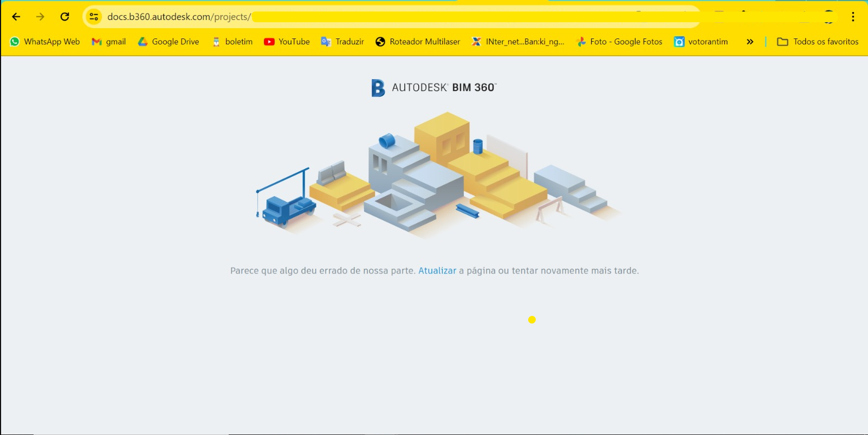Open the Traduzir bookmark
Viewport: 868px width, 435px height.
[x=342, y=42]
